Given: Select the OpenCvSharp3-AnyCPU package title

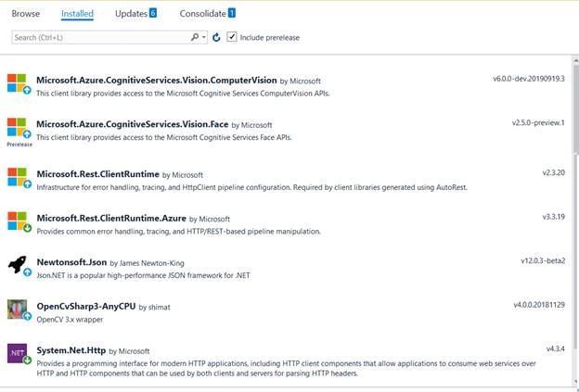Looking at the screenshot, I should click(85, 307).
